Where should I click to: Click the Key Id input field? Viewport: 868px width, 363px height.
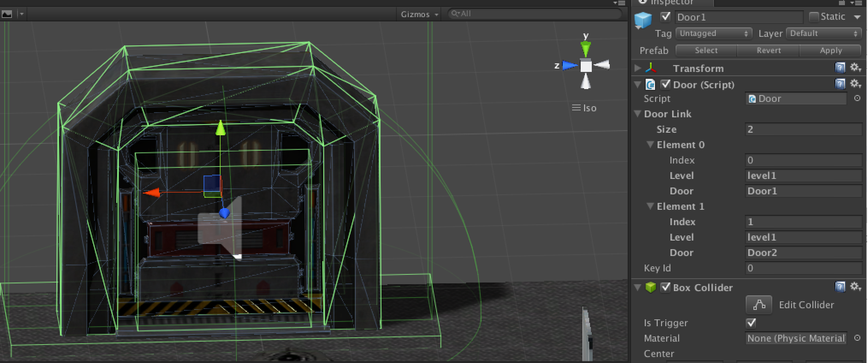803,268
